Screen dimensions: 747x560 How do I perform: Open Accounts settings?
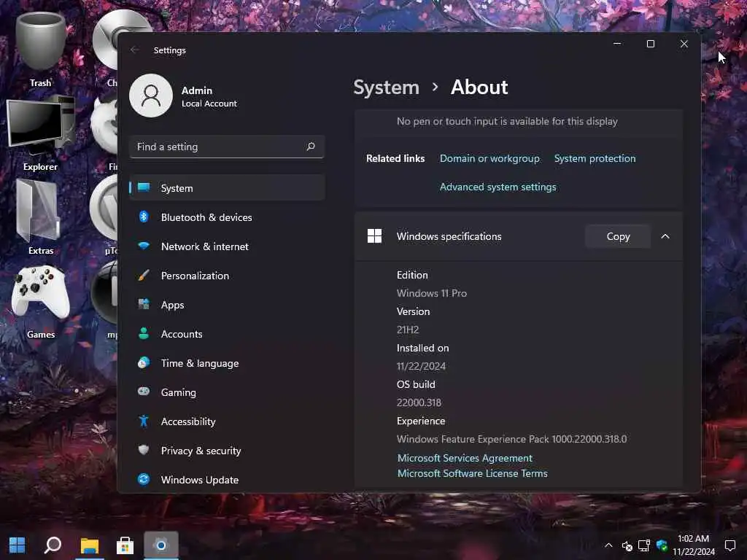coord(228,334)
